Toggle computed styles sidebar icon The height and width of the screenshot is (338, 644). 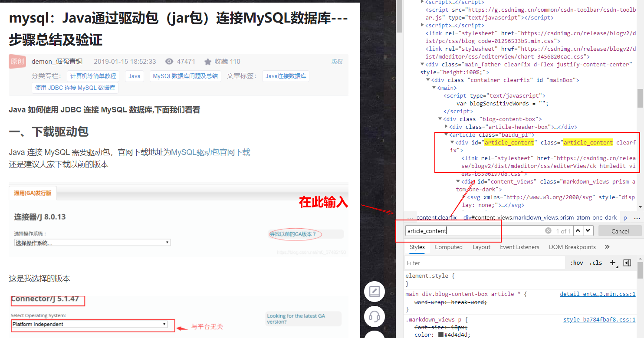tap(627, 263)
